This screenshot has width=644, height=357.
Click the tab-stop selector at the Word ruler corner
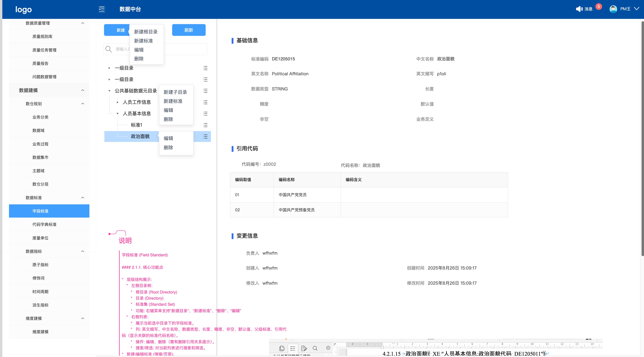click(335, 344)
